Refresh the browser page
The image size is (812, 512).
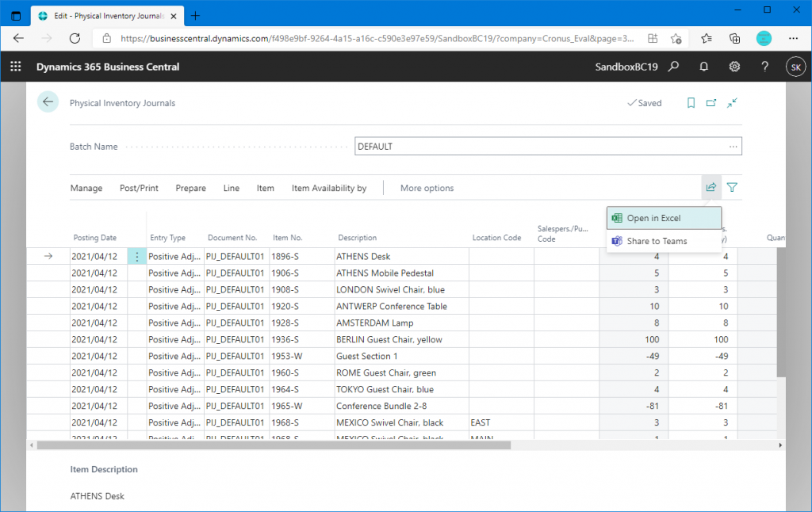tap(75, 38)
